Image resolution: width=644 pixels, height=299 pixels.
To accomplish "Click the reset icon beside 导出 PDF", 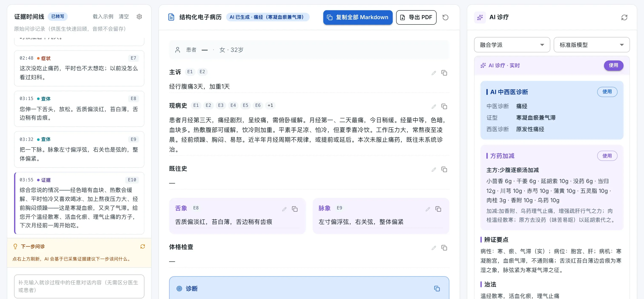I will point(445,17).
